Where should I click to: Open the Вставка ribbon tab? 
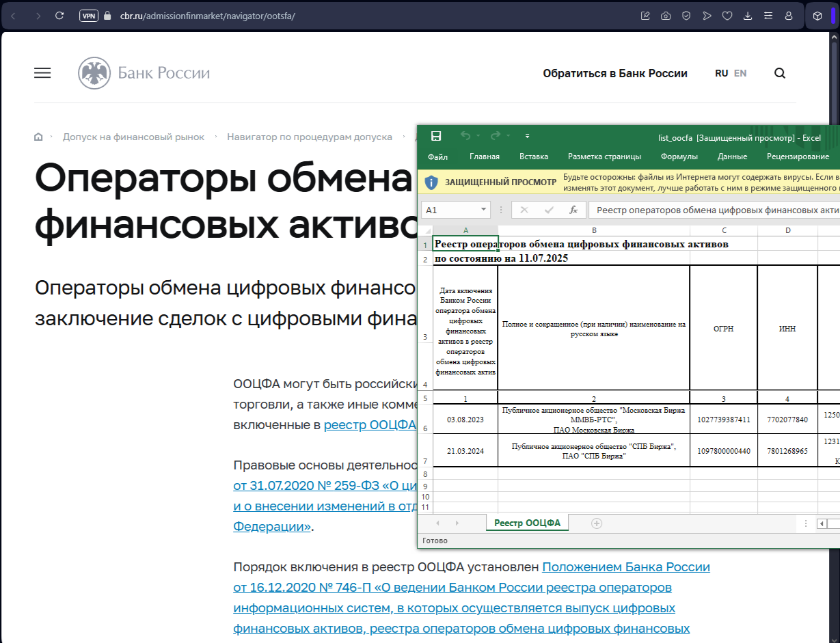(x=534, y=156)
